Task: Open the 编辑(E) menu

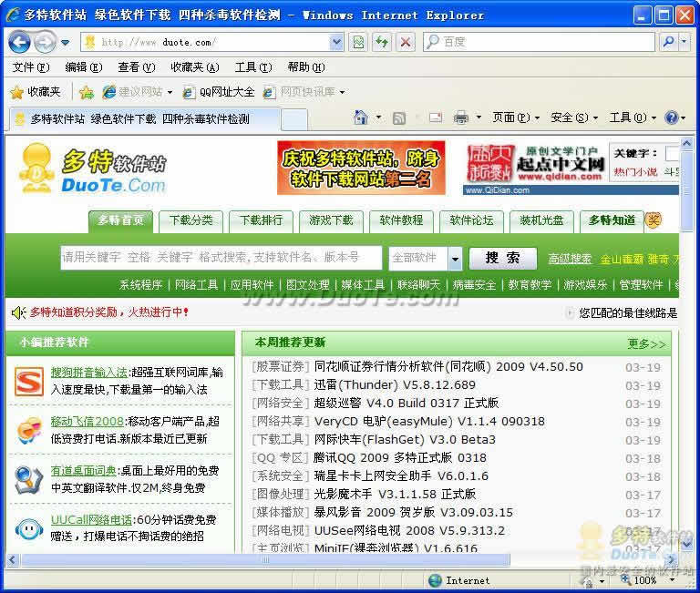Action: [x=84, y=67]
